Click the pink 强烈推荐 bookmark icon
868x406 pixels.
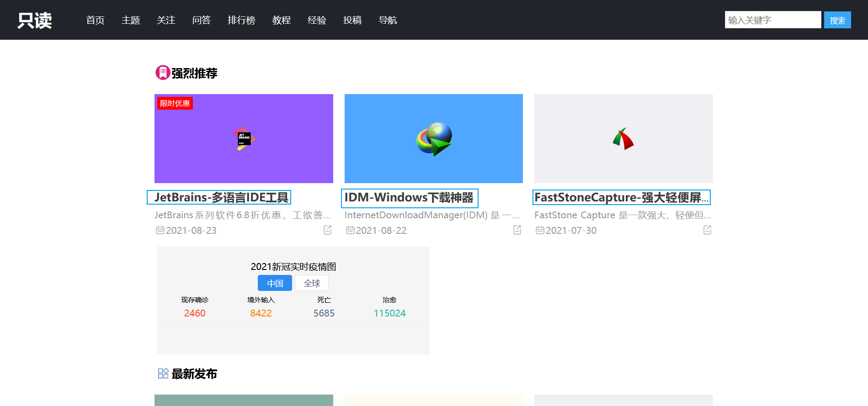tap(162, 73)
